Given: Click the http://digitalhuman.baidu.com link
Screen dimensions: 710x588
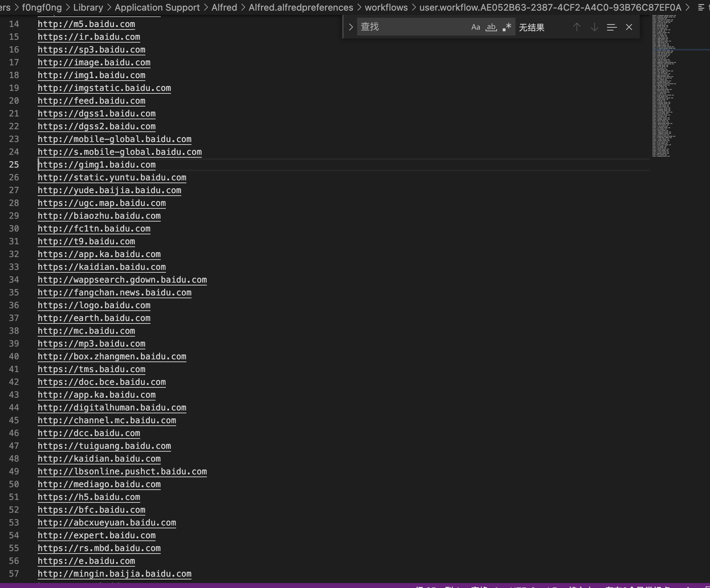Looking at the screenshot, I should tap(112, 408).
